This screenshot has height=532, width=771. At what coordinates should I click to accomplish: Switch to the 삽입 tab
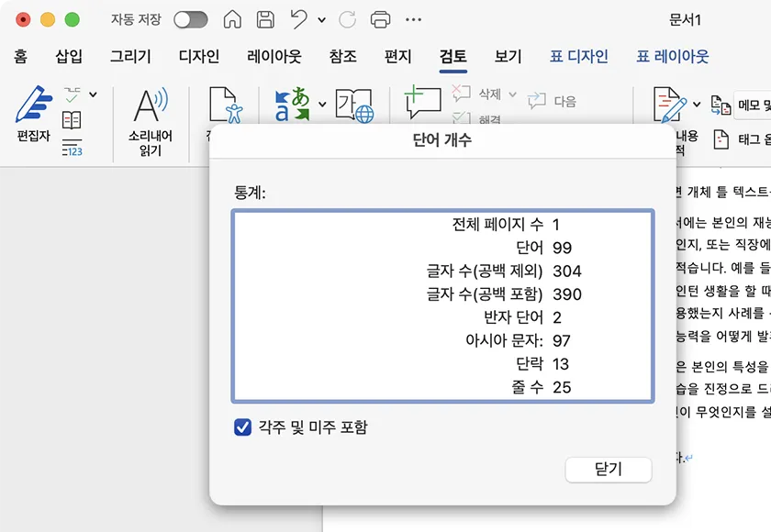pyautogui.click(x=68, y=57)
